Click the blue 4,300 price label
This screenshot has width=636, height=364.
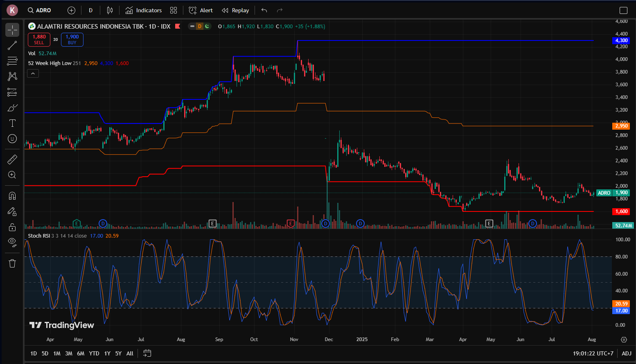(621, 40)
